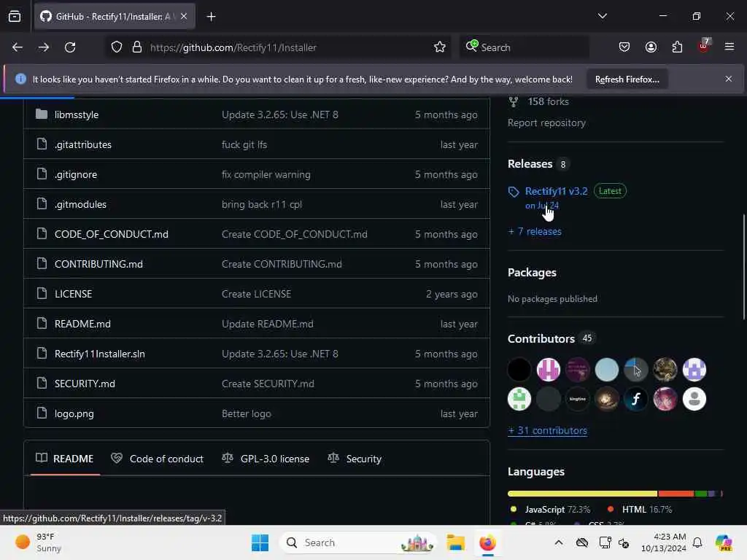Open the .gitignore file
This screenshot has height=560, width=747.
(x=76, y=175)
